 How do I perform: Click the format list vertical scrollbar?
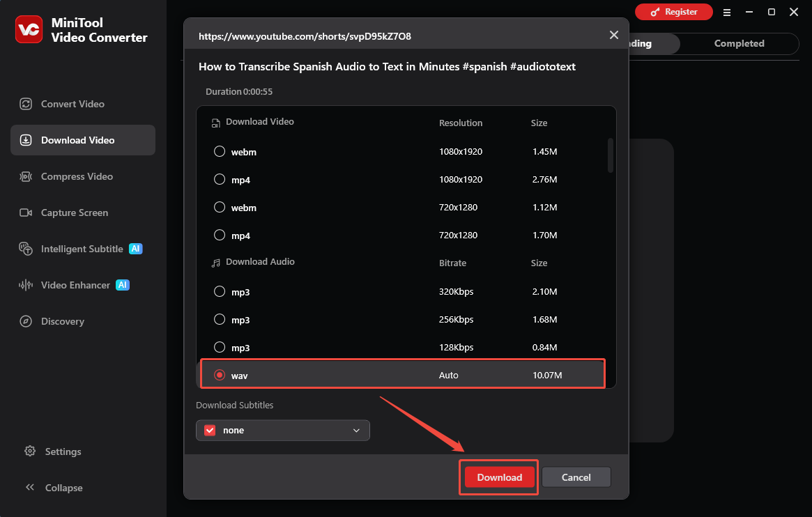click(611, 155)
